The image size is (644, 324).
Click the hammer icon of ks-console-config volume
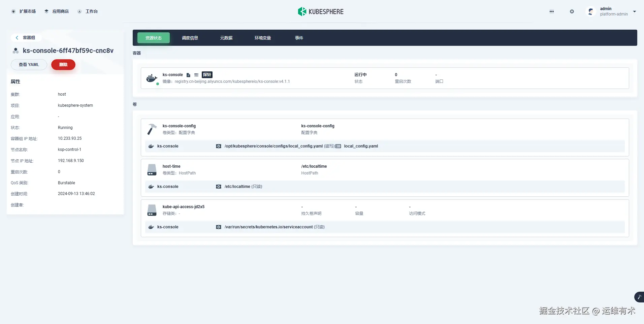pos(152,129)
